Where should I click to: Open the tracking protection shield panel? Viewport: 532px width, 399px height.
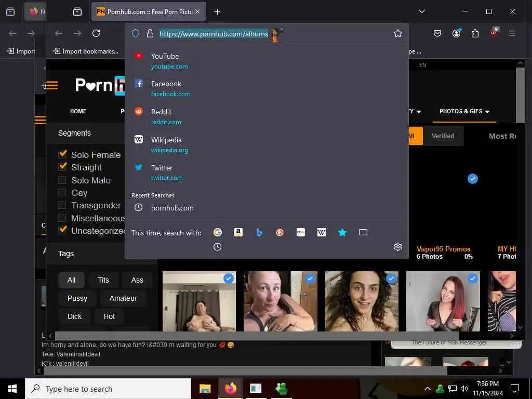pos(136,33)
